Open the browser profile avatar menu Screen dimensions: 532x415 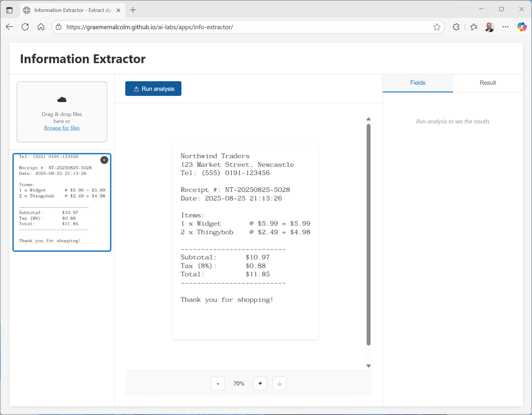[489, 27]
